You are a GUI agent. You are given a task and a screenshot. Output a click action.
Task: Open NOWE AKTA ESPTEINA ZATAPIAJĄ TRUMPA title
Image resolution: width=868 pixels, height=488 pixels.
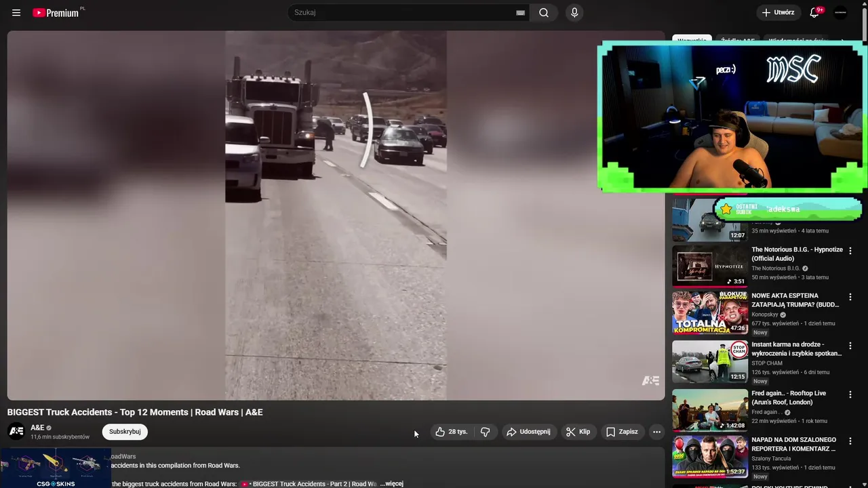(795, 300)
